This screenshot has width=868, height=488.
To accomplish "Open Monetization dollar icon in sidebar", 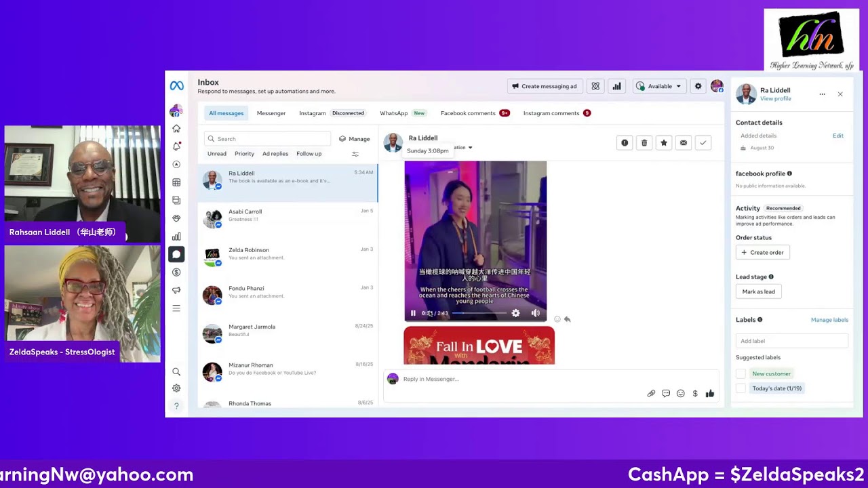I will pos(176,272).
